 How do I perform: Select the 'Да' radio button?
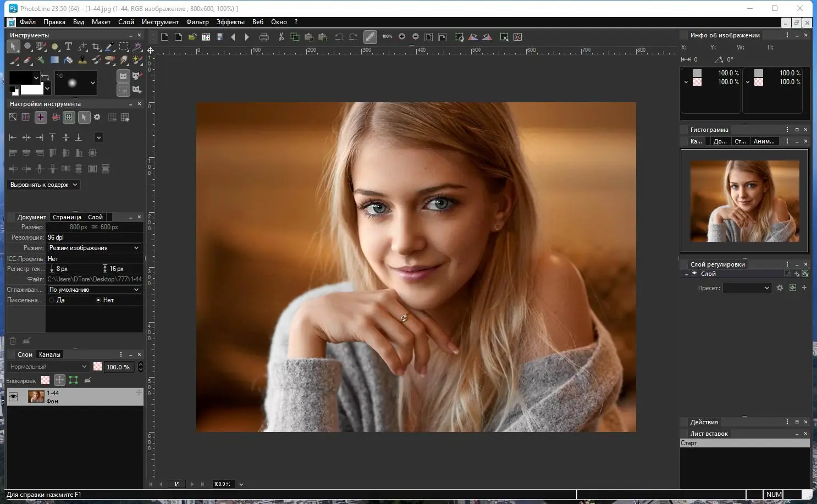[52, 300]
